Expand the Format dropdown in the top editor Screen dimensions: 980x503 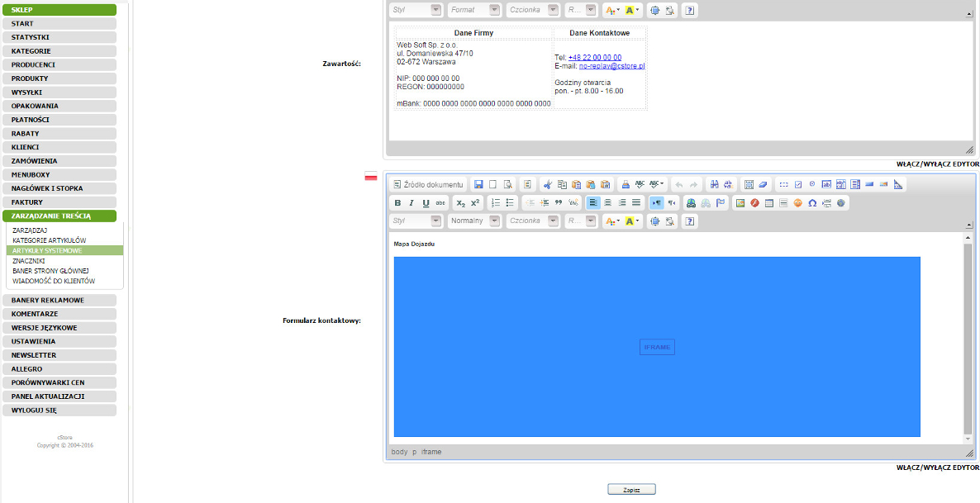tap(474, 10)
